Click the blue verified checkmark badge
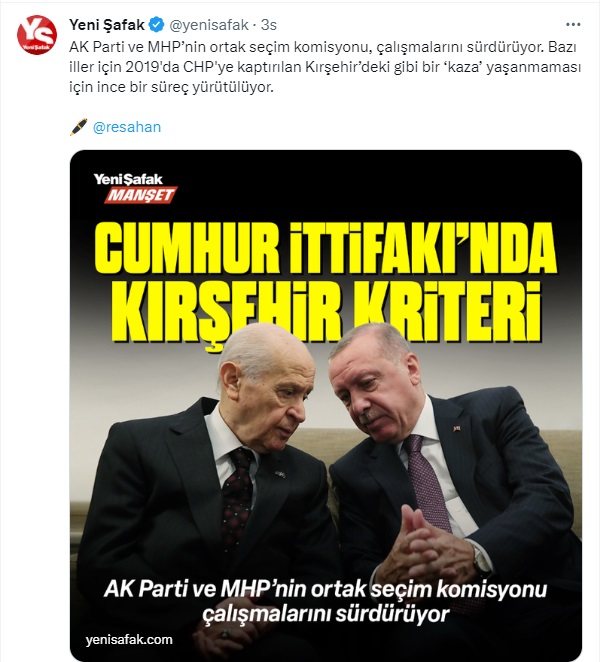Image resolution: width=601 pixels, height=662 pixels. [157, 25]
